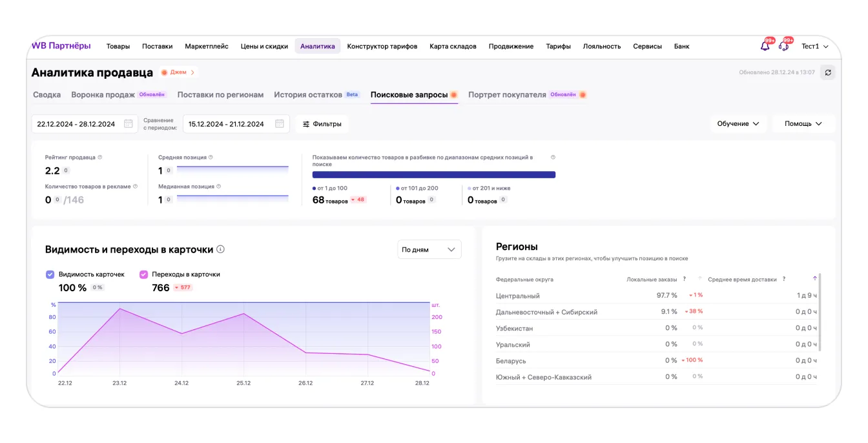Click the notifications bell icon

[765, 46]
